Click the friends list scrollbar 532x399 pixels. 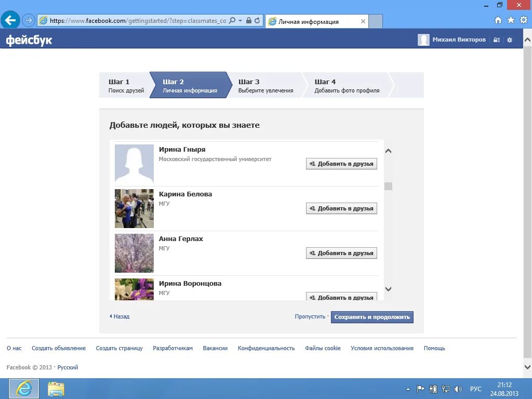pyautogui.click(x=389, y=187)
